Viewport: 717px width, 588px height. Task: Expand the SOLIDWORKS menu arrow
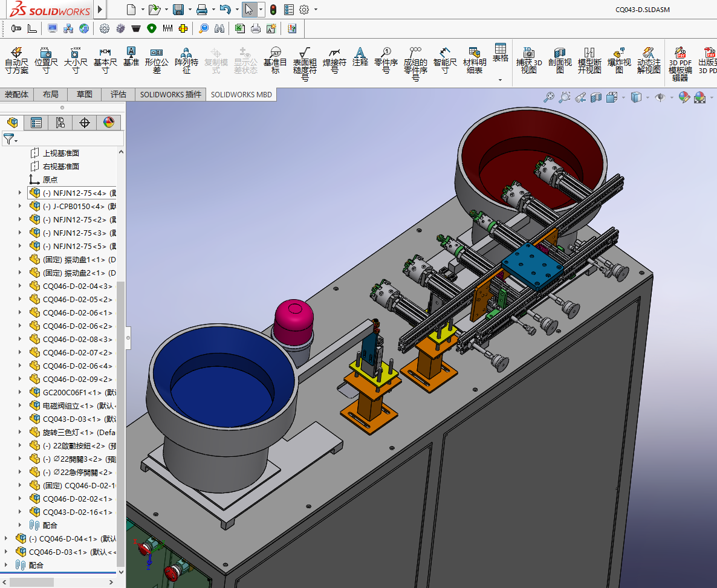coord(100,9)
